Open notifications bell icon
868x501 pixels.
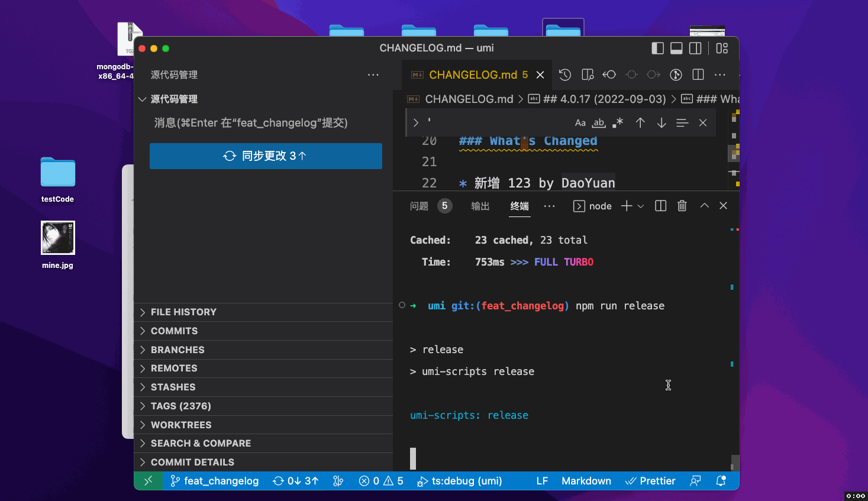(721, 481)
